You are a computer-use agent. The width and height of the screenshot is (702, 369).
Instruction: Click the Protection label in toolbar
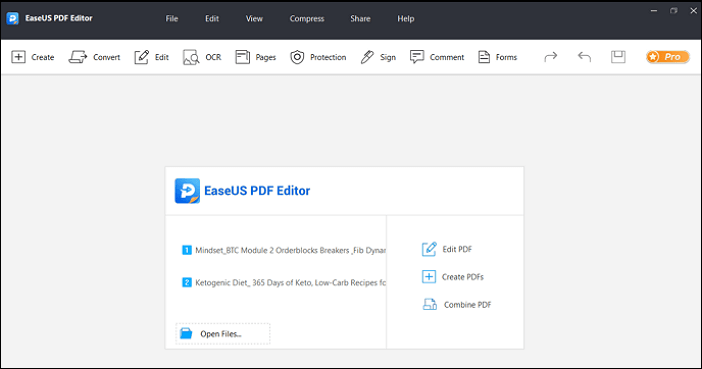coord(328,57)
